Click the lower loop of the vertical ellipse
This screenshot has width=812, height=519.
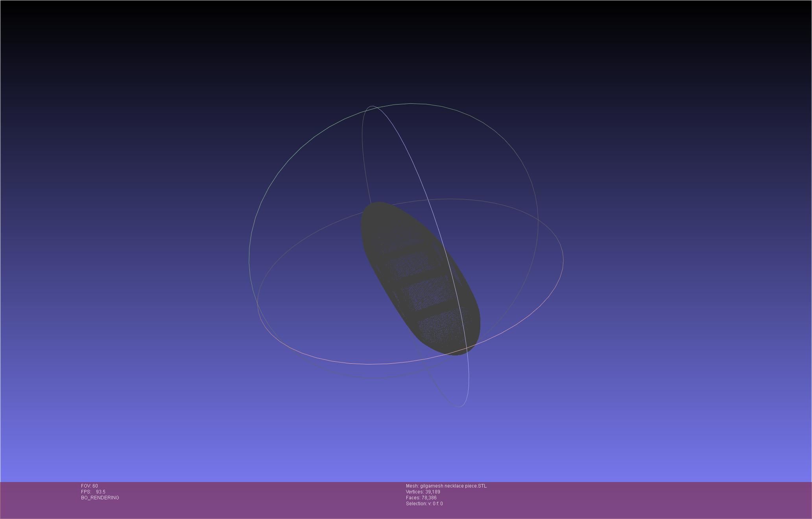[x=459, y=407]
